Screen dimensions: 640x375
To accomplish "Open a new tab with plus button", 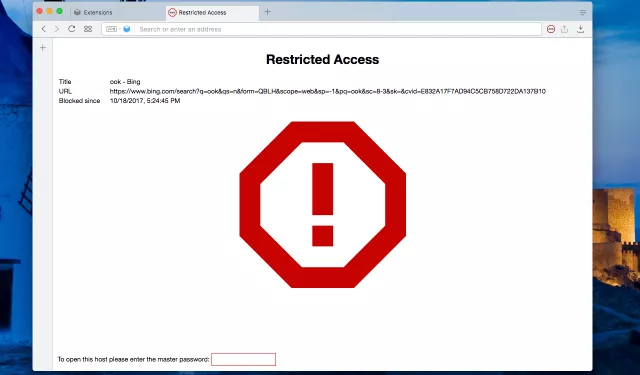I will (267, 12).
